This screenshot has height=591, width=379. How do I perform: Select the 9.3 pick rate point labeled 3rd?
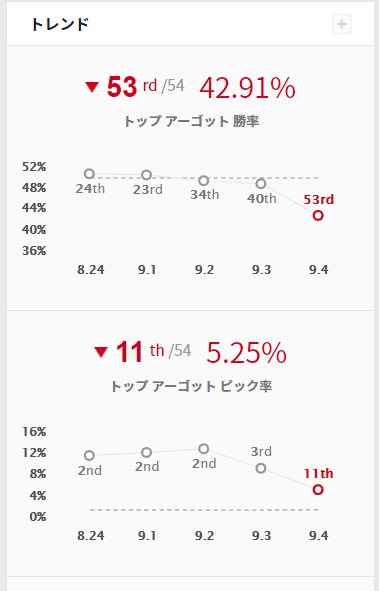261,469
